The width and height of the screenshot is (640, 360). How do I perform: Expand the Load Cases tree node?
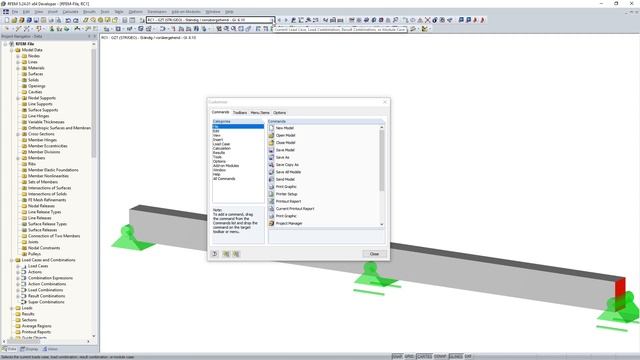click(18, 267)
